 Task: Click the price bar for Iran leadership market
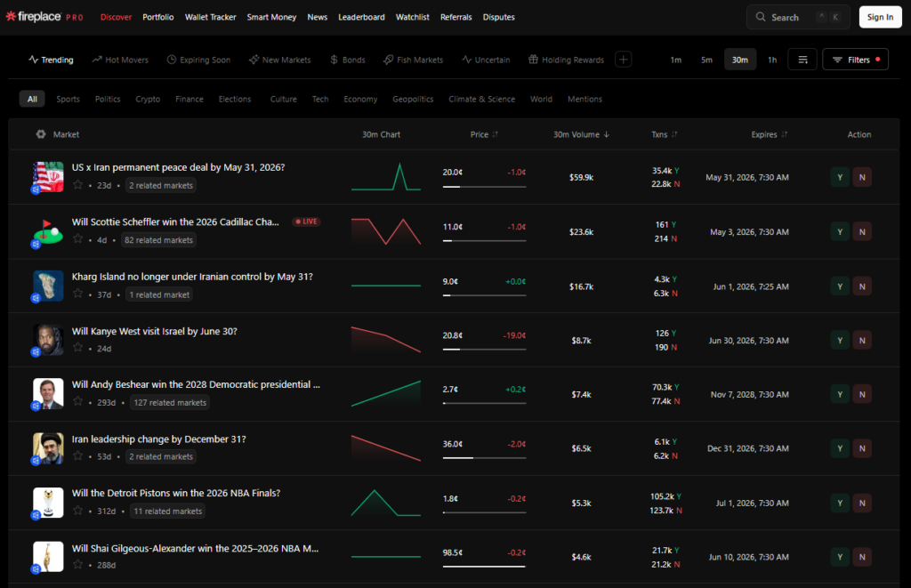coord(484,458)
